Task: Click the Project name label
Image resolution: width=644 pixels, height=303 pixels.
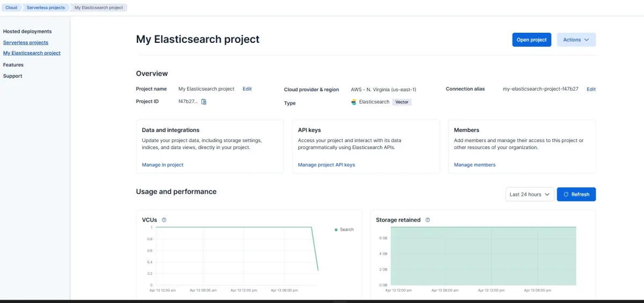Action: pyautogui.click(x=151, y=89)
